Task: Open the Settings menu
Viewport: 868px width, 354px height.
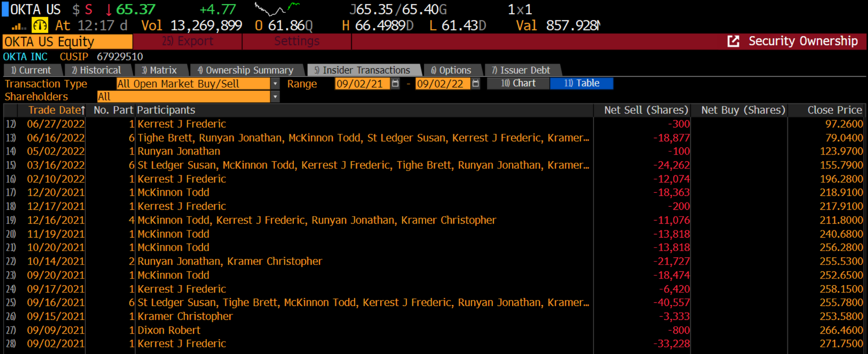Action: tap(297, 41)
